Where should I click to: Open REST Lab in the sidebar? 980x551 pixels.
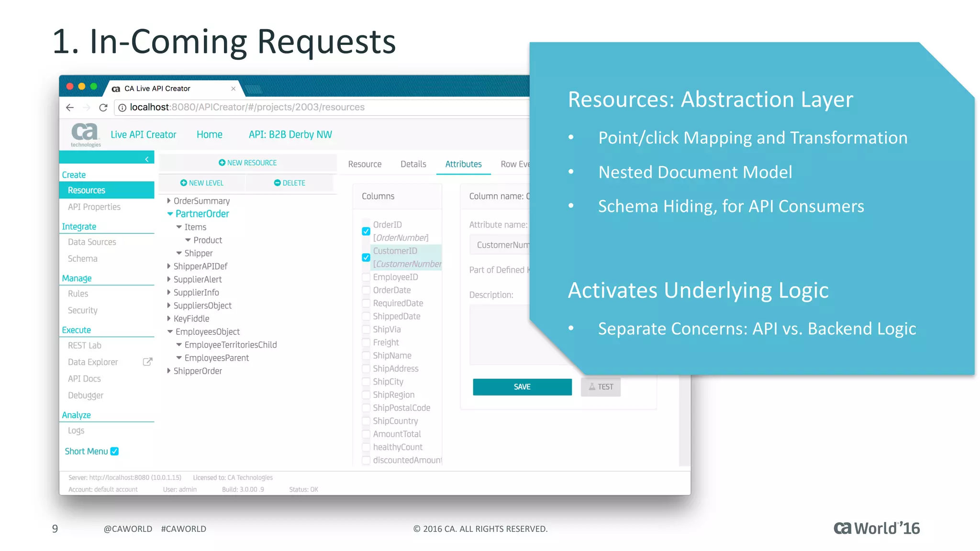coord(84,345)
